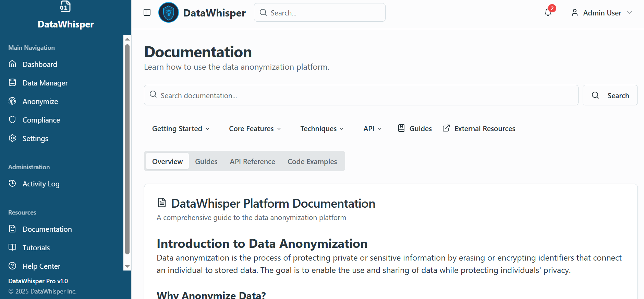644x299 pixels.
Task: Open the Techniques dropdown
Action: [x=322, y=129]
